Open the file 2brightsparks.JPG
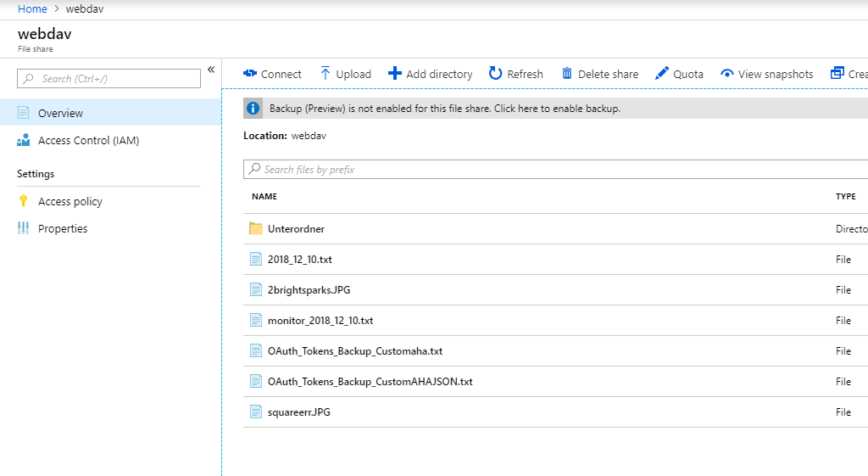Screen dimensions: 868x476 [x=309, y=289]
